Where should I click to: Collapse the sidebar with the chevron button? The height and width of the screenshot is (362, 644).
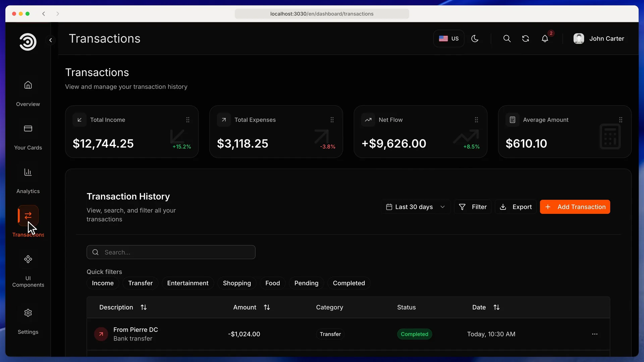pyautogui.click(x=51, y=40)
